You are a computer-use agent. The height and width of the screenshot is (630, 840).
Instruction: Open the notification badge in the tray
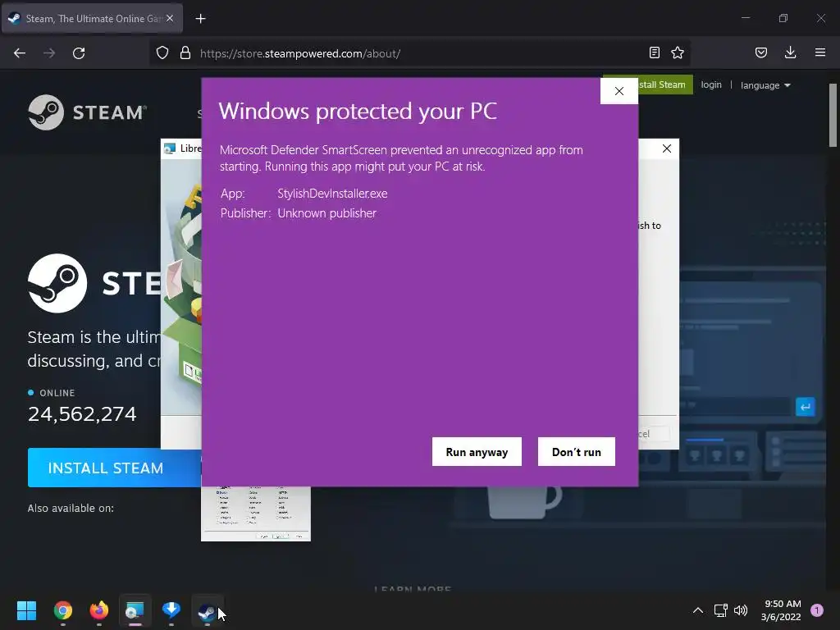817,610
